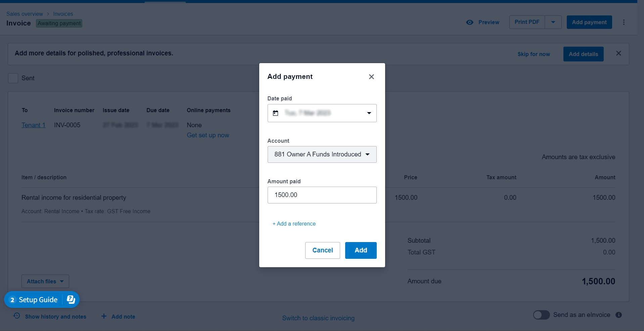The height and width of the screenshot is (331, 644).
Task: Click the calendar icon in Date paid
Action: pyautogui.click(x=276, y=113)
